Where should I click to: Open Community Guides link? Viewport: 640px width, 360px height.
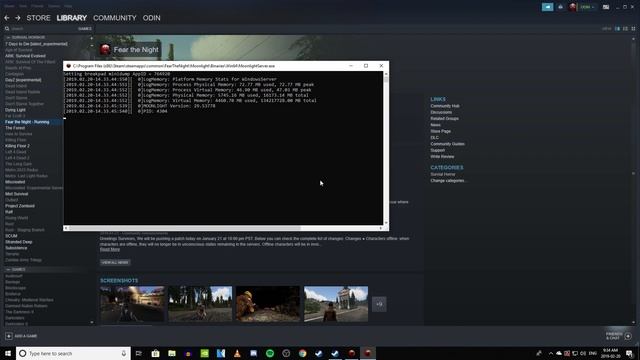(447, 144)
